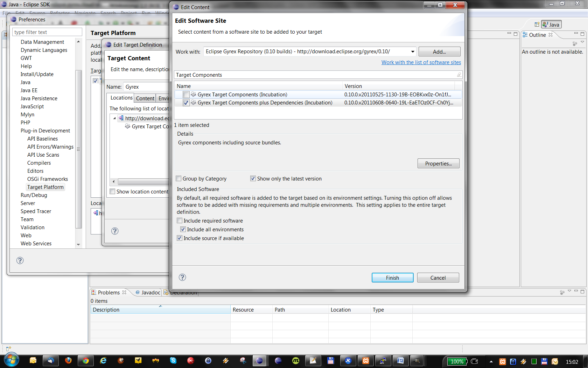Screen dimensions: 588x368
Task: Sort Problems by Description column
Action: [160, 309]
